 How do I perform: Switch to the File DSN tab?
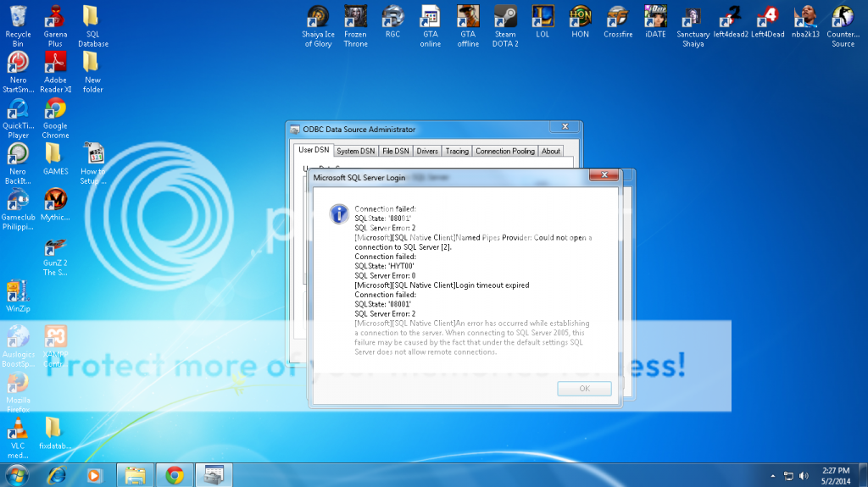pos(396,151)
